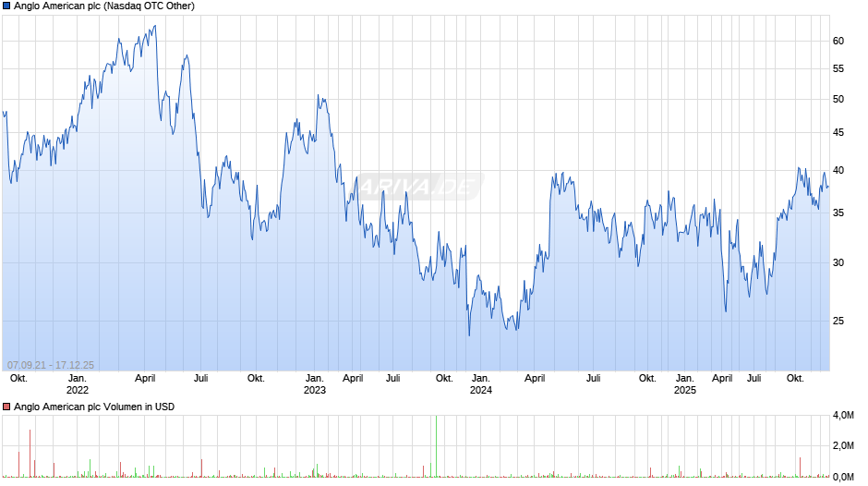The height and width of the screenshot is (486, 868).
Task: Click the 'April' label right after Jan. 2022
Action: click(x=145, y=378)
